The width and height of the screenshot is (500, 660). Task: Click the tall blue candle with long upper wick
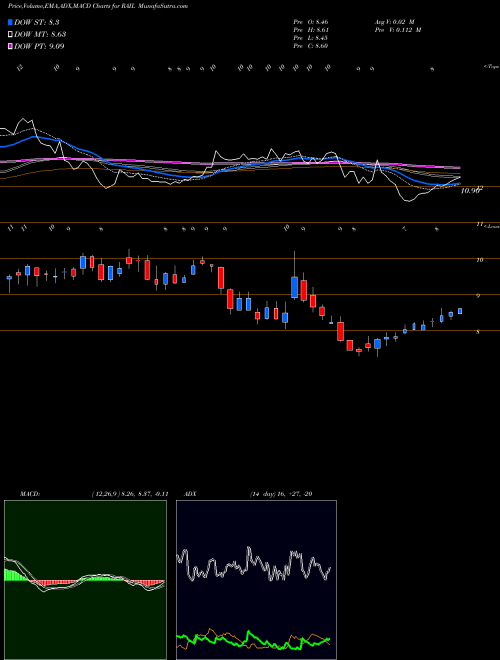(295, 287)
